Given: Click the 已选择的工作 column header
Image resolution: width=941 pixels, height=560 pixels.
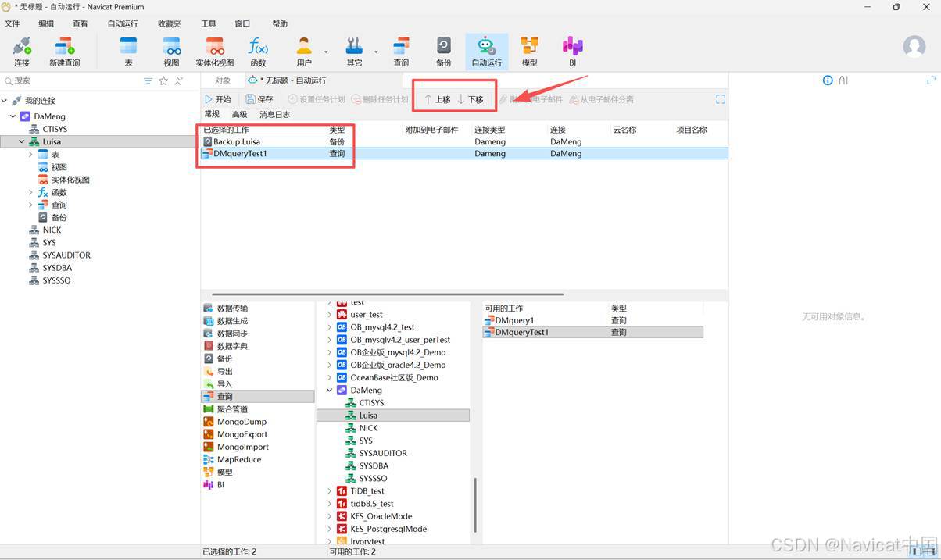Looking at the screenshot, I should point(226,130).
